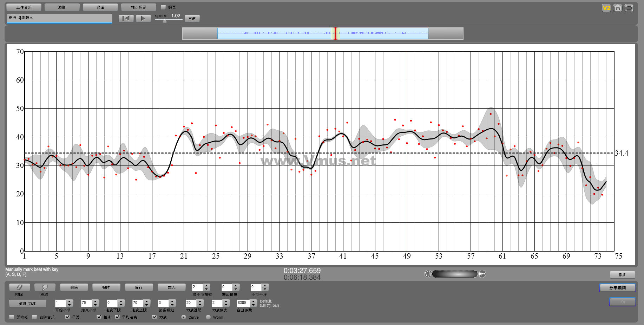Click the track name field 皮特·马泰版本
This screenshot has height=325, width=644.
tap(59, 18)
